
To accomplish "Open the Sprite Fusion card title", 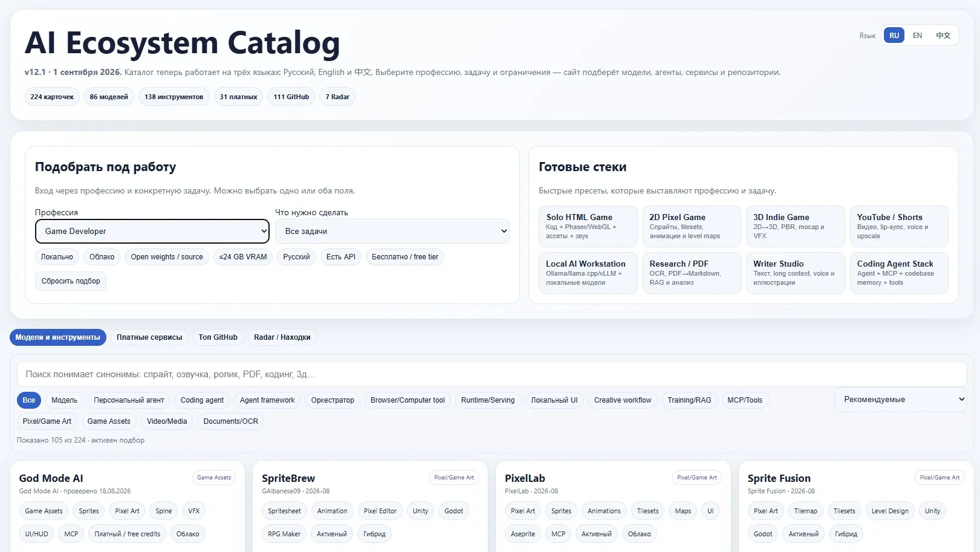I will tap(779, 478).
